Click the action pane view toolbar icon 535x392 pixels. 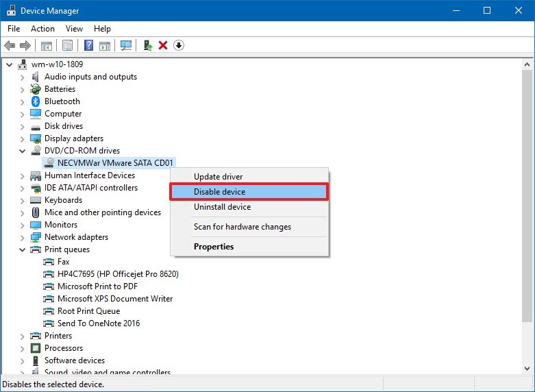point(105,45)
